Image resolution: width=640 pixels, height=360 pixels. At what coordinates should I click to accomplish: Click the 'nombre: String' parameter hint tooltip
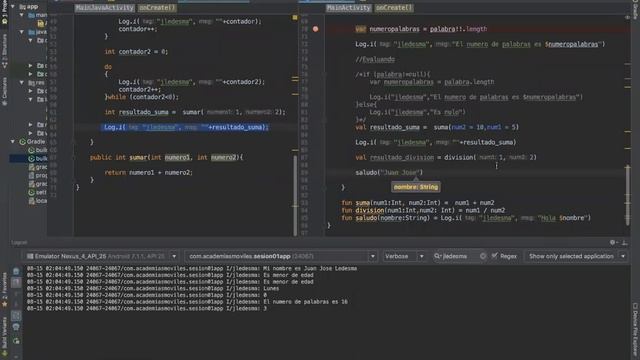416,187
